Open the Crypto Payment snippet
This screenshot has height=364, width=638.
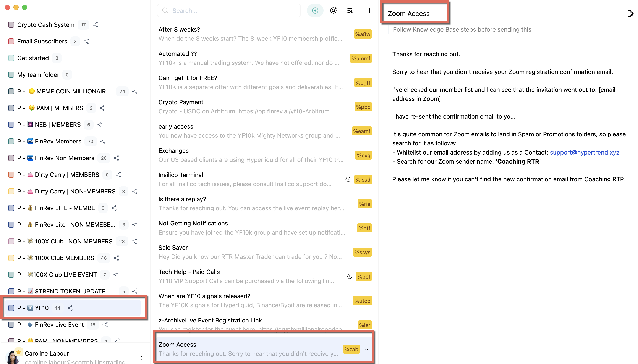pyautogui.click(x=250, y=107)
